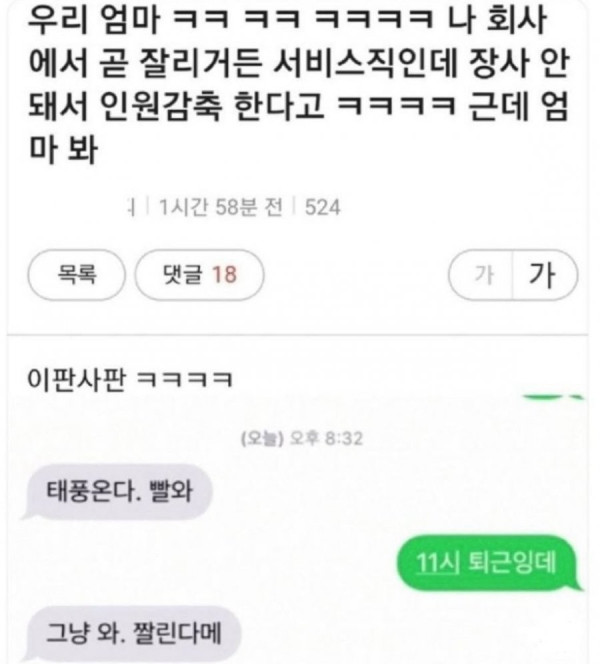Click the 524 view count

coord(323,208)
